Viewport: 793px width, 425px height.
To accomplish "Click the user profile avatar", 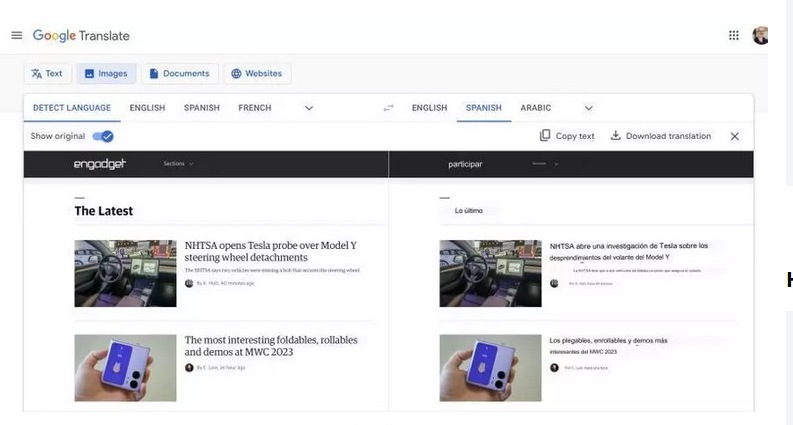I will [761, 36].
